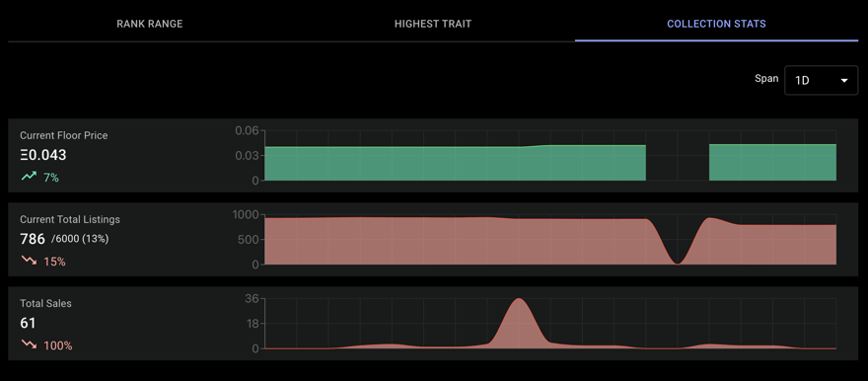Click the downward trend icon beside 100%
The height and width of the screenshot is (381, 868).
coord(29,345)
